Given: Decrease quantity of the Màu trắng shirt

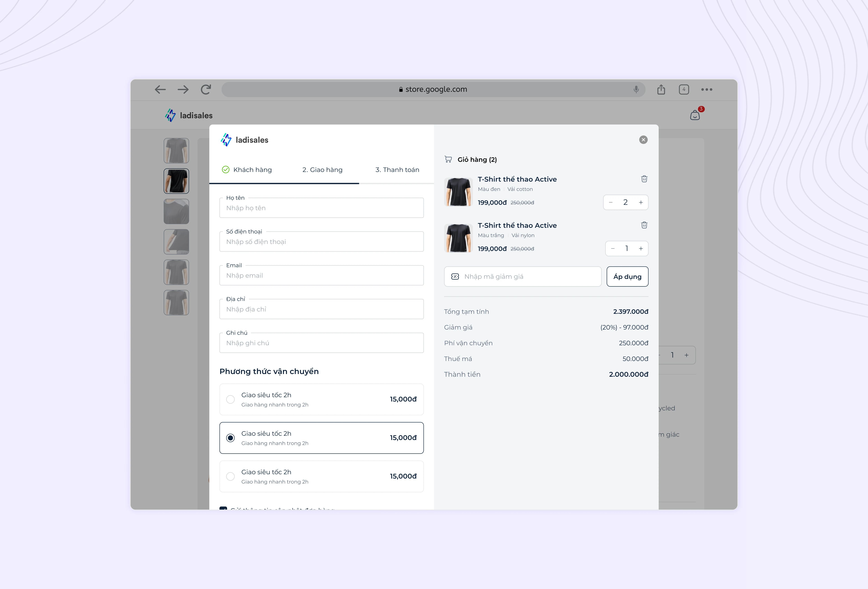Looking at the screenshot, I should click(612, 249).
